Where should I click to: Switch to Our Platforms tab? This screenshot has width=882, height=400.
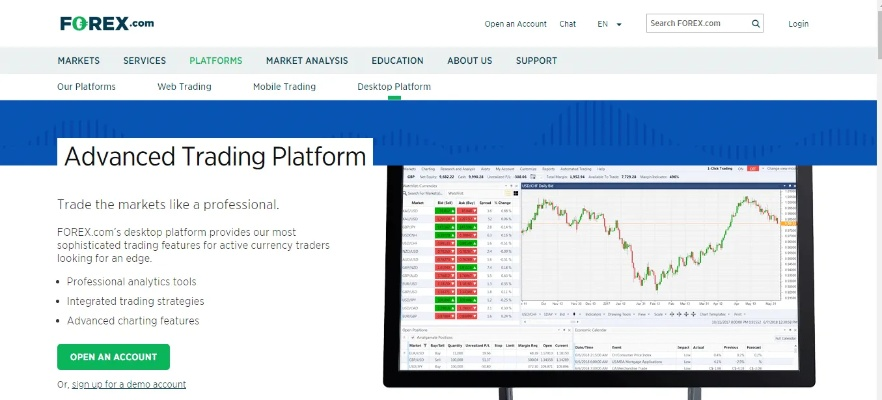(x=87, y=87)
